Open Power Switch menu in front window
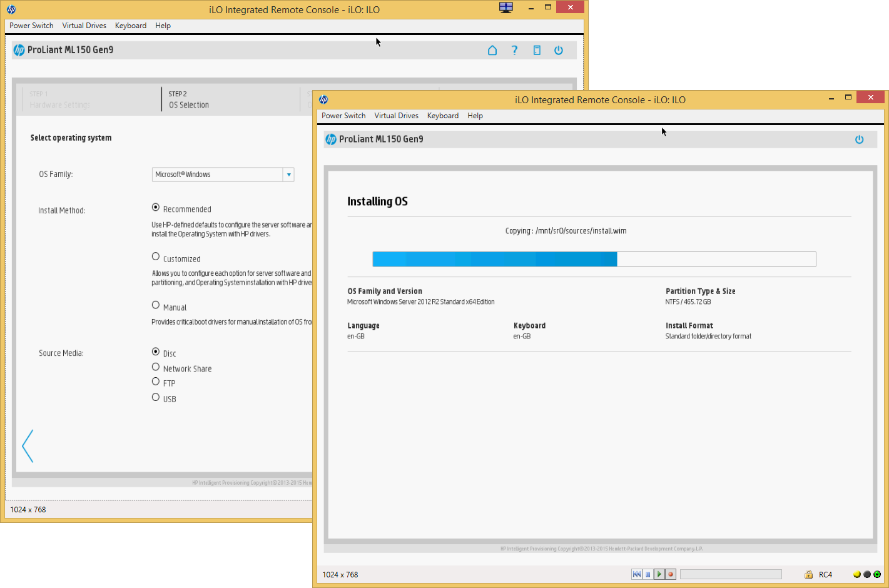The width and height of the screenshot is (889, 588). tap(343, 116)
